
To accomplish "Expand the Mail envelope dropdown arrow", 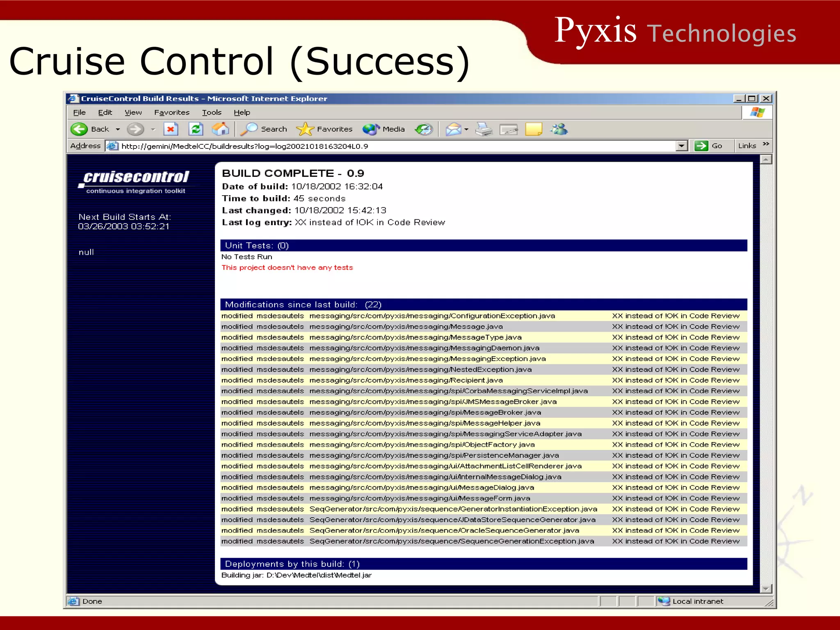I will pyautogui.click(x=466, y=130).
